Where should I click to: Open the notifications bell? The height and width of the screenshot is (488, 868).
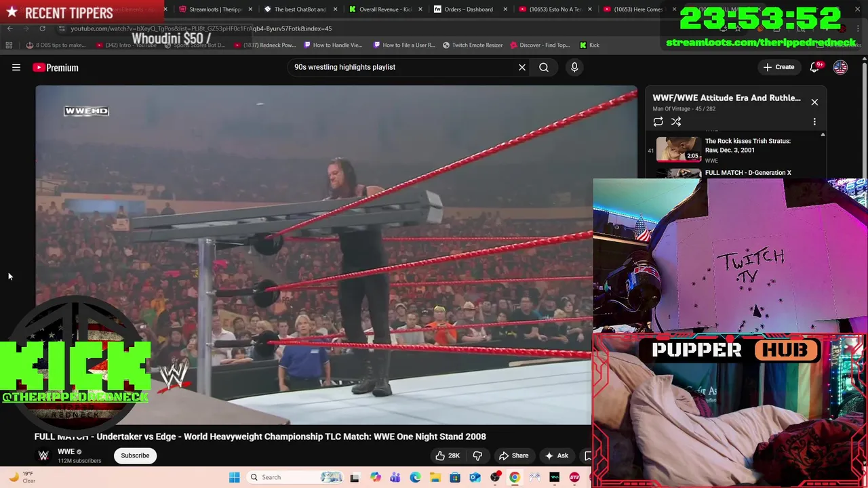coord(815,67)
